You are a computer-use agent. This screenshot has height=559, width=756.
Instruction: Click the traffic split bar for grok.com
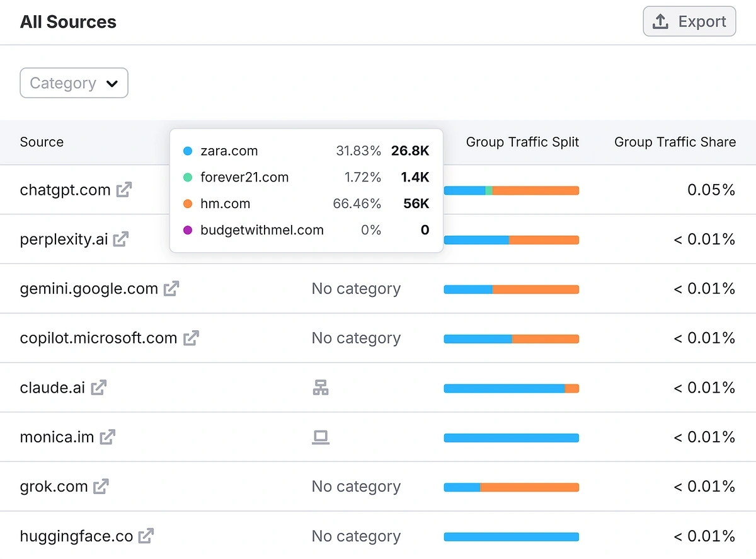(512, 487)
